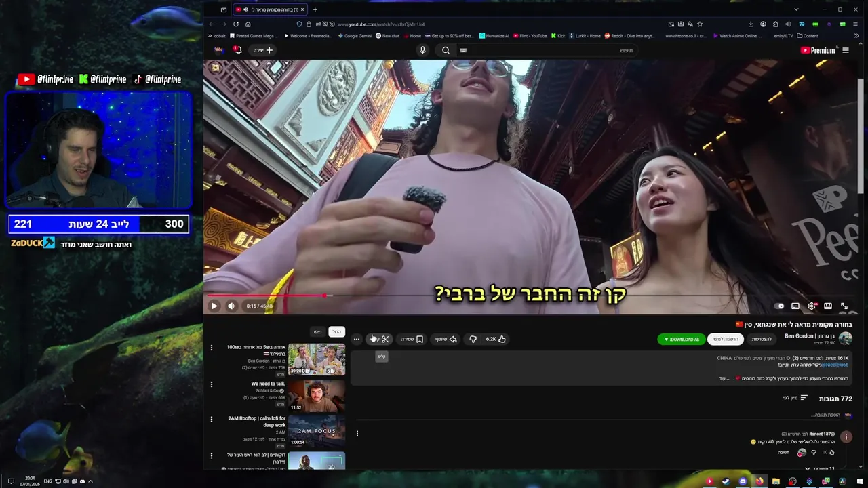Expand the 11 replies under the first comment
Viewport: 868px width, 488px height.
(821, 468)
